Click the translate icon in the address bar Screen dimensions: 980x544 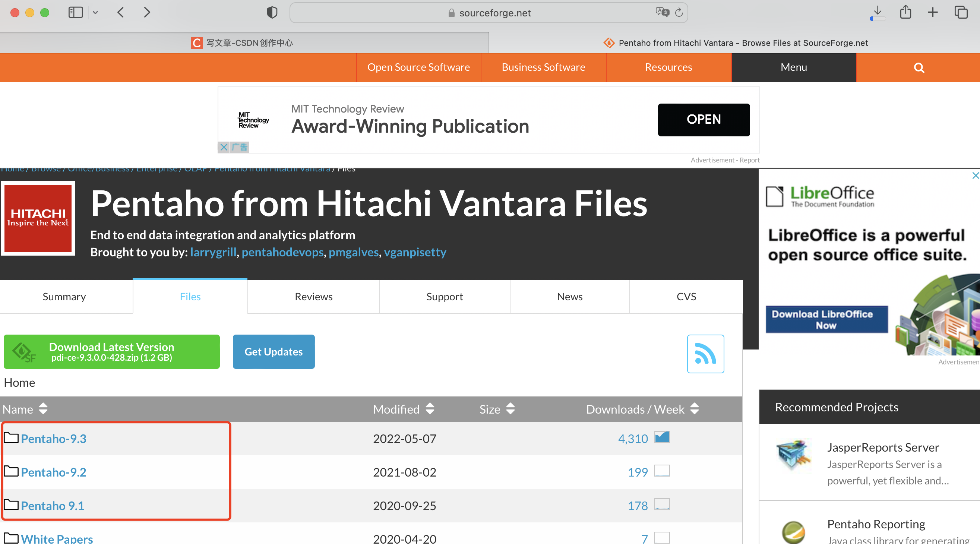662,12
